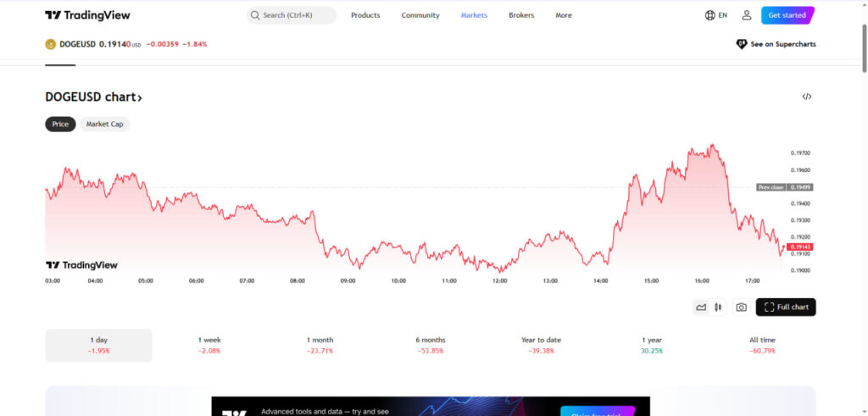Image resolution: width=868 pixels, height=416 pixels.
Task: Click the −1.84% change value
Action: (196, 44)
